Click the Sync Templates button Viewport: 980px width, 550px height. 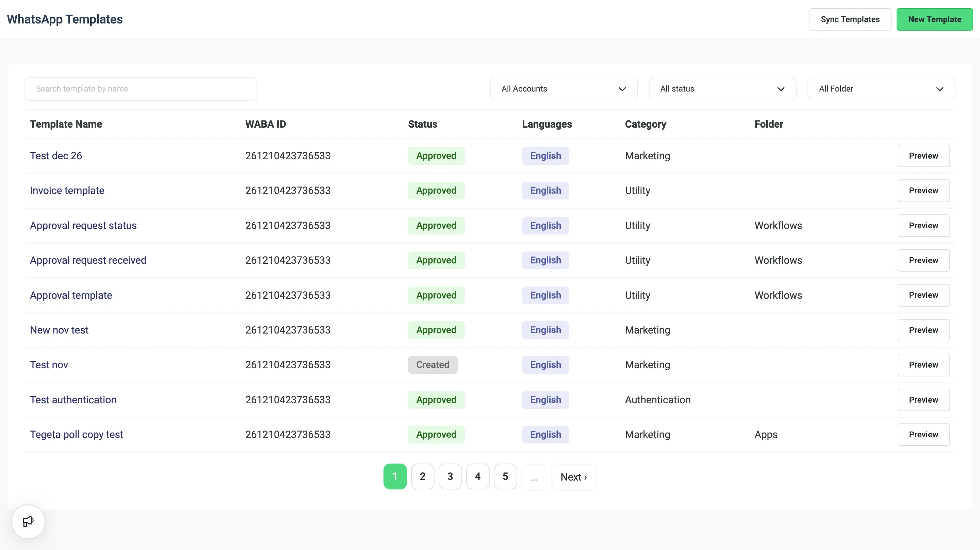pyautogui.click(x=850, y=19)
